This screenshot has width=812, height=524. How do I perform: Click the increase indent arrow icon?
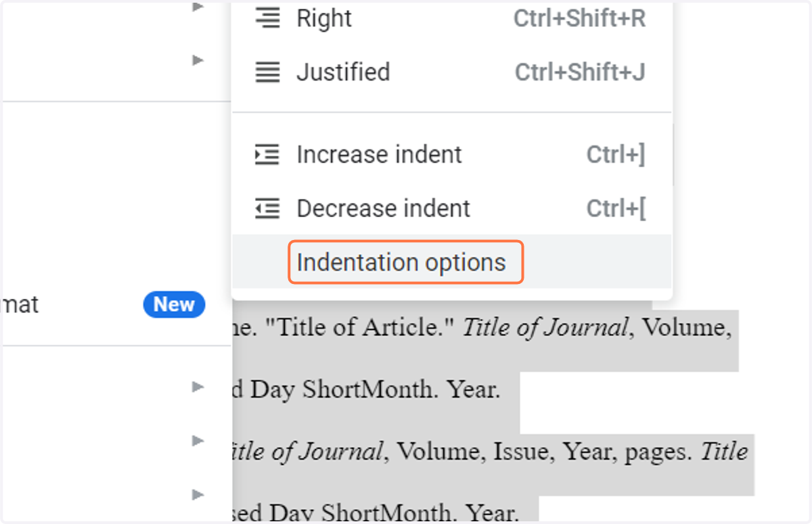click(x=267, y=155)
